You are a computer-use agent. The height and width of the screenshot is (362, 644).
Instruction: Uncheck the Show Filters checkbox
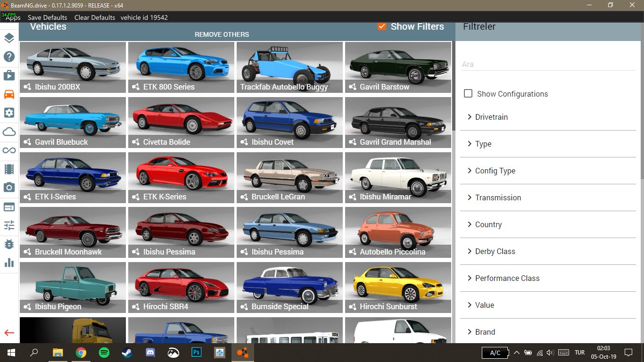pos(382,26)
